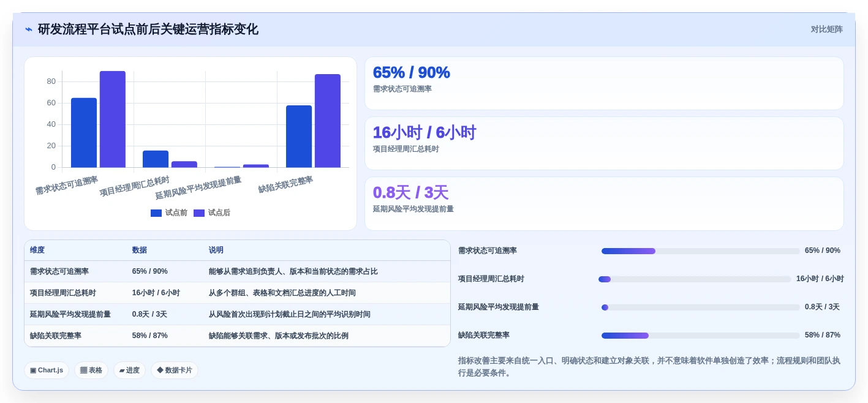Click the 试点后 bar for 需求状态可追溯率

113,119
